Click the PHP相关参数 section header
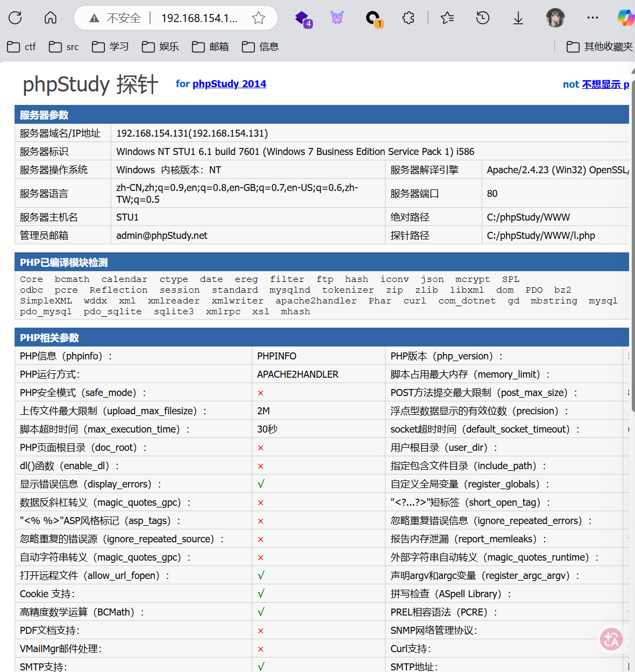This screenshot has width=635, height=672. coord(322,337)
